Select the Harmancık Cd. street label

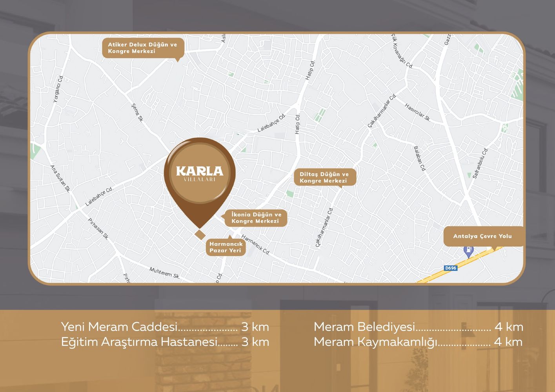[x=255, y=244]
